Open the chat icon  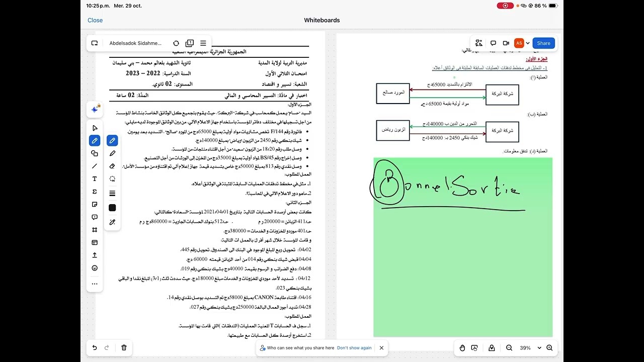(493, 43)
